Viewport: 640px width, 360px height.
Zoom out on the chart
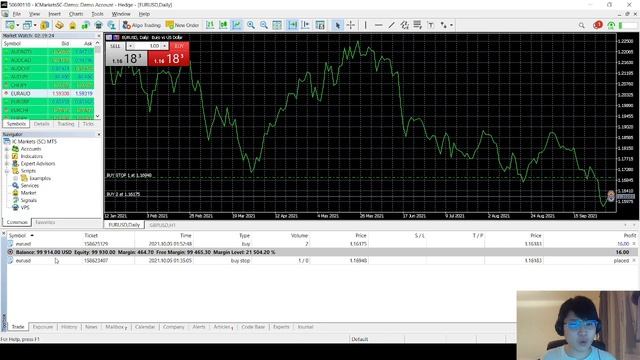coord(264,25)
